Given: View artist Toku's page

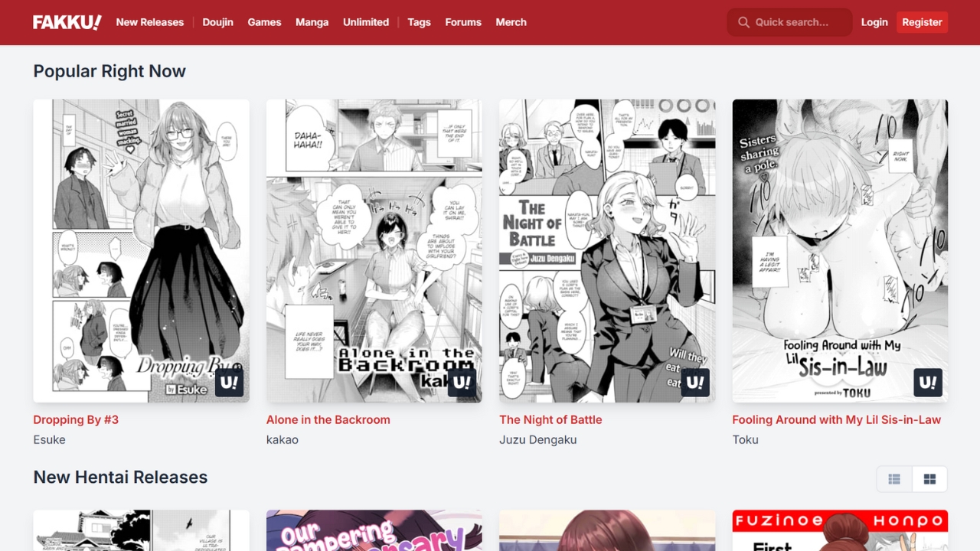Looking at the screenshot, I should (745, 439).
